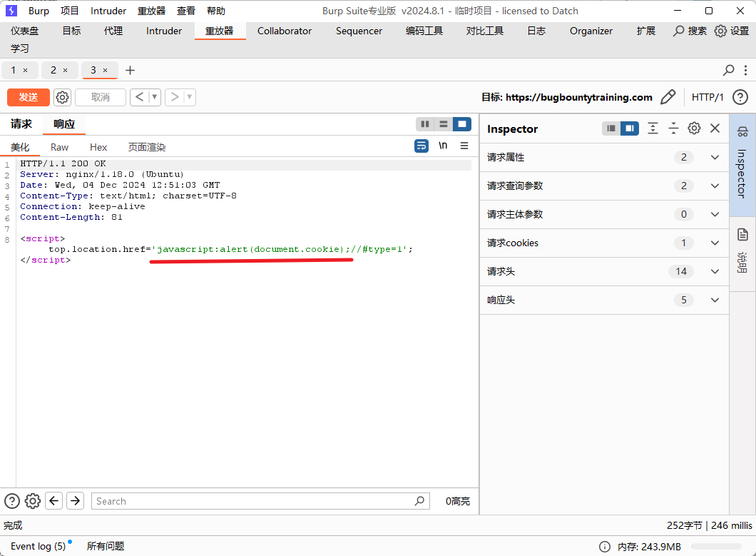Viewport: 756px width, 556px height.
Task: Search Repeater tabs with magnifier icon
Action: pos(728,71)
